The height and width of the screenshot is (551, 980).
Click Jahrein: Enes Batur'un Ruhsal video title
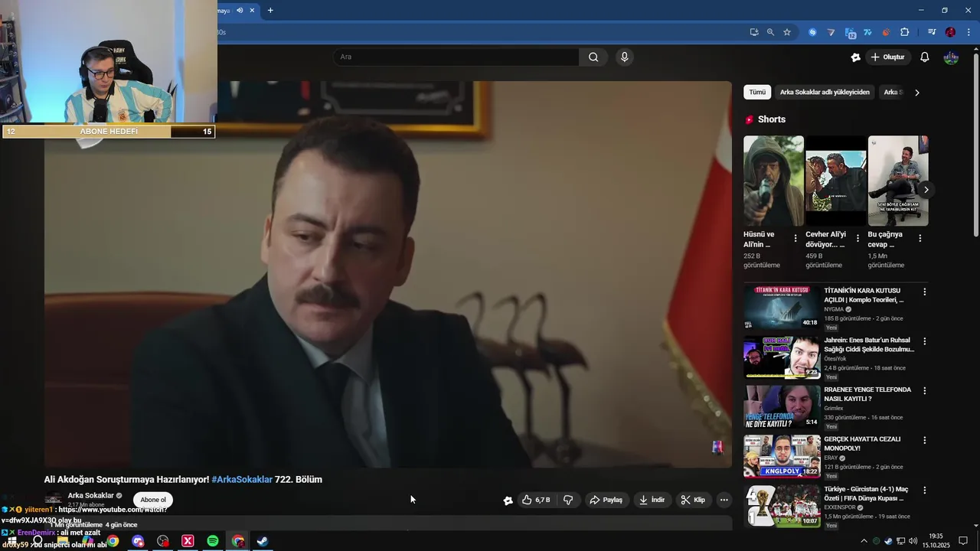[869, 344]
